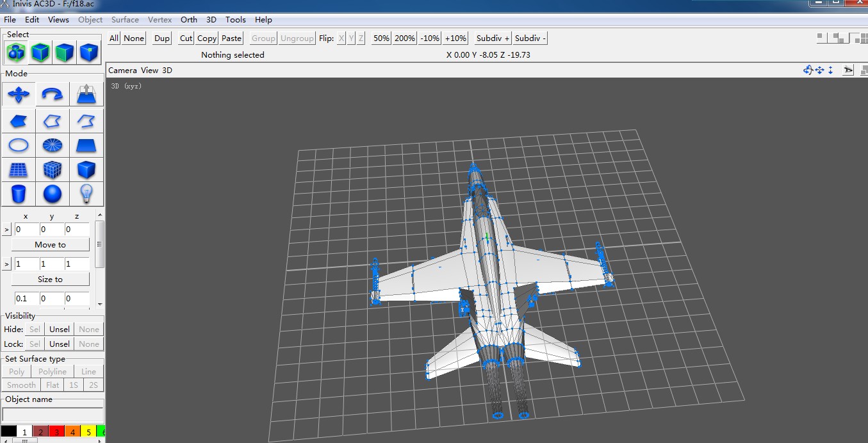Click the Cylinder creation tool
This screenshot has width=868, height=443.
pyautogui.click(x=18, y=194)
